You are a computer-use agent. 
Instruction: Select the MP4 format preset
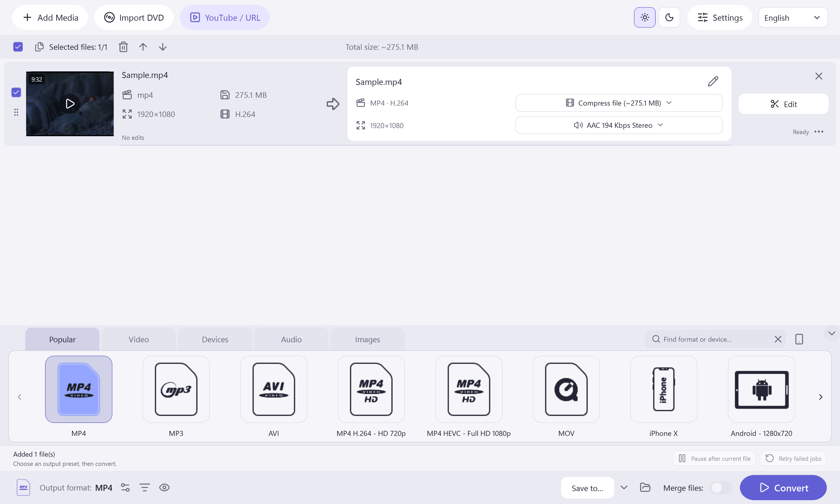(x=78, y=389)
